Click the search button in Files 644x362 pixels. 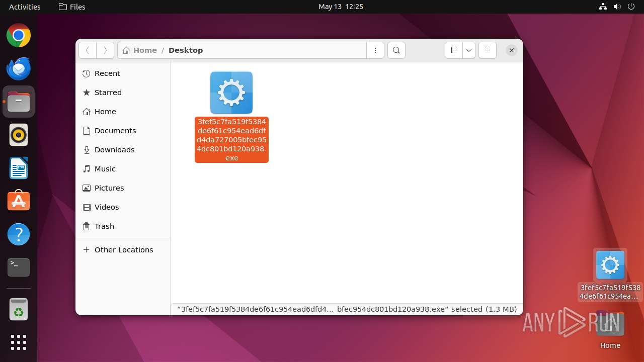(396, 50)
